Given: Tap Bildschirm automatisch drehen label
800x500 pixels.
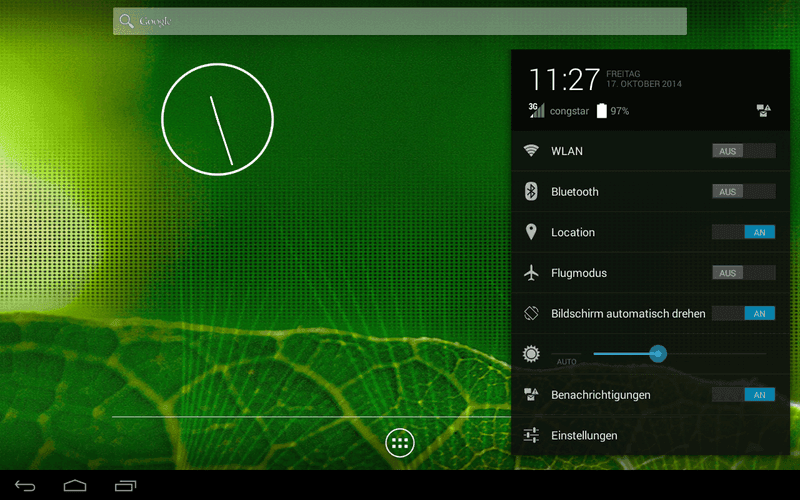Looking at the screenshot, I should tap(628, 314).
